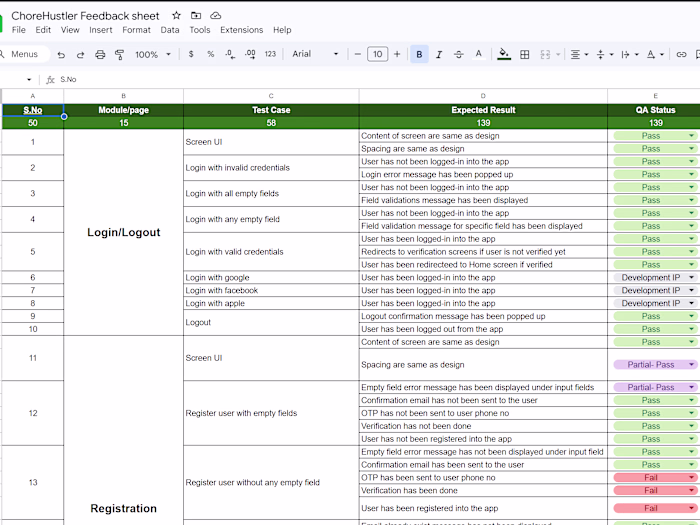Expand text rotation options arrow
The width and height of the screenshot is (700, 525).
(x=662, y=54)
